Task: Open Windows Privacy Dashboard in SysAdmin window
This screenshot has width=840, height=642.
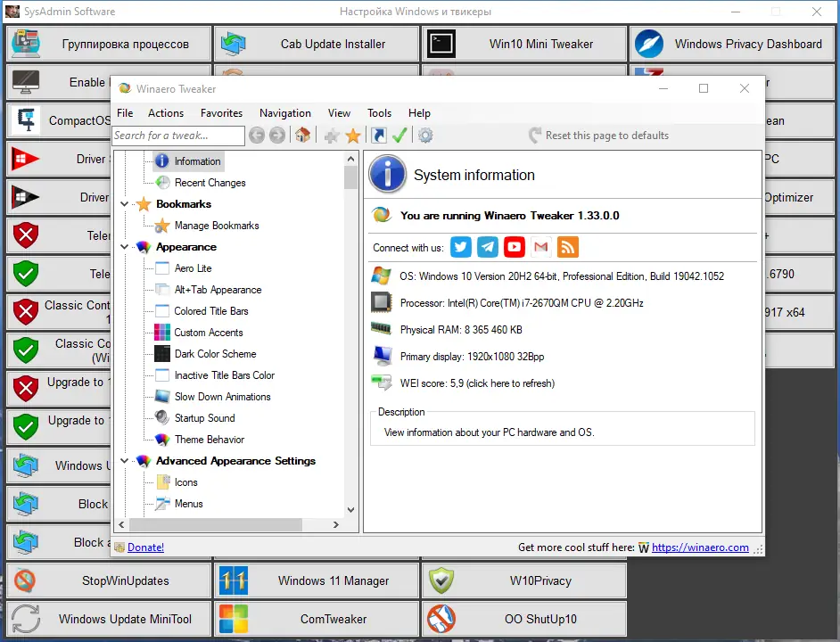Action: [x=732, y=44]
